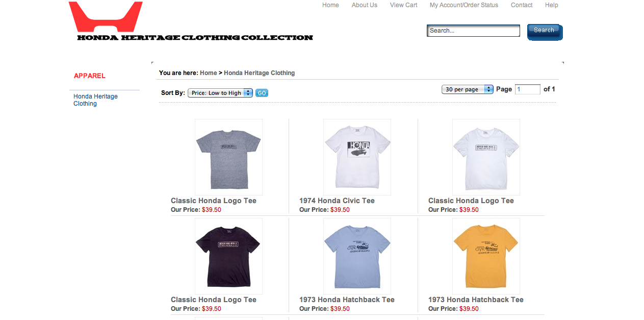Open My Account/Order Status page
Screen dimensions: 644x320
coord(464,5)
